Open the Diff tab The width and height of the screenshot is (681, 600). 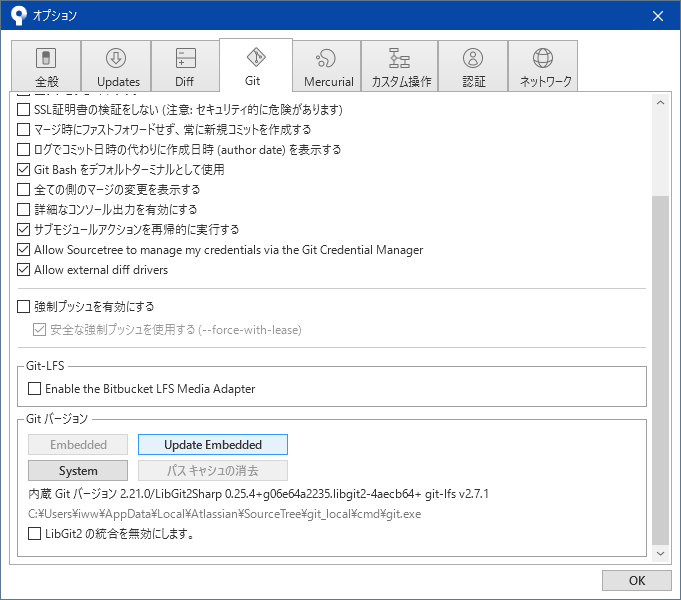click(185, 66)
